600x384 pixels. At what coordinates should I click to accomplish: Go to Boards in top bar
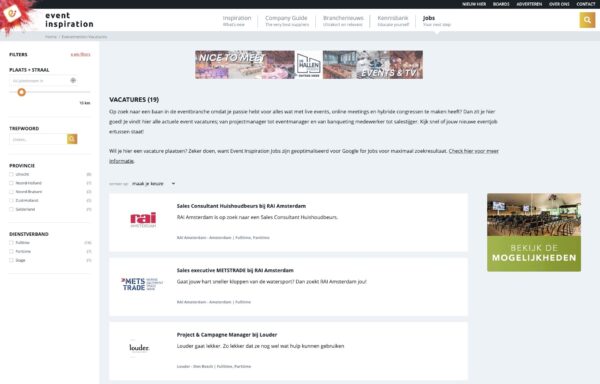tap(501, 4)
